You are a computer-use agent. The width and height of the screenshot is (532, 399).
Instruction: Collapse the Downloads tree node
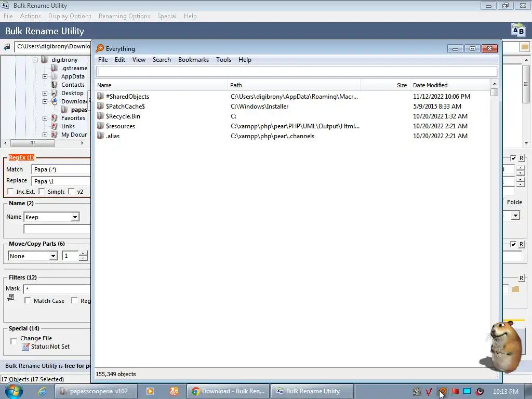pos(45,101)
